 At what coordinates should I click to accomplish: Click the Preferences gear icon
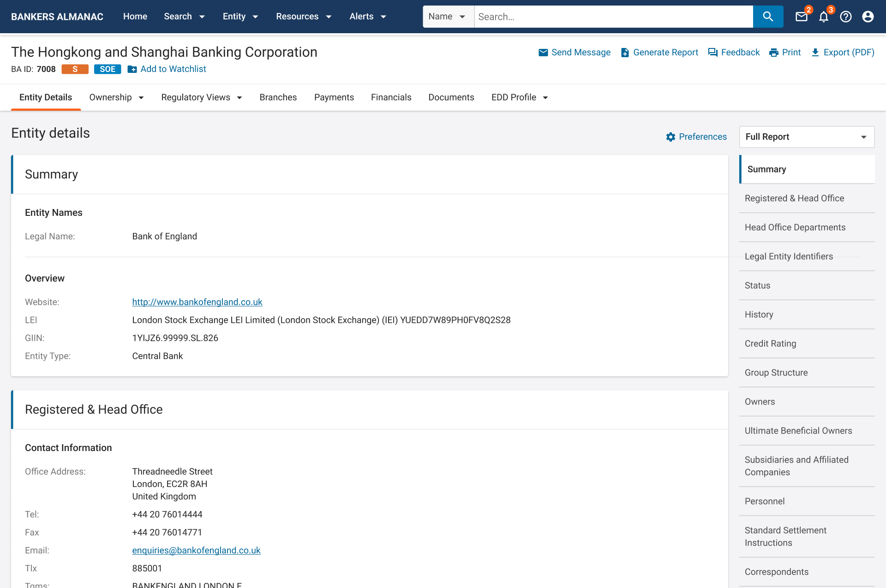(x=670, y=137)
